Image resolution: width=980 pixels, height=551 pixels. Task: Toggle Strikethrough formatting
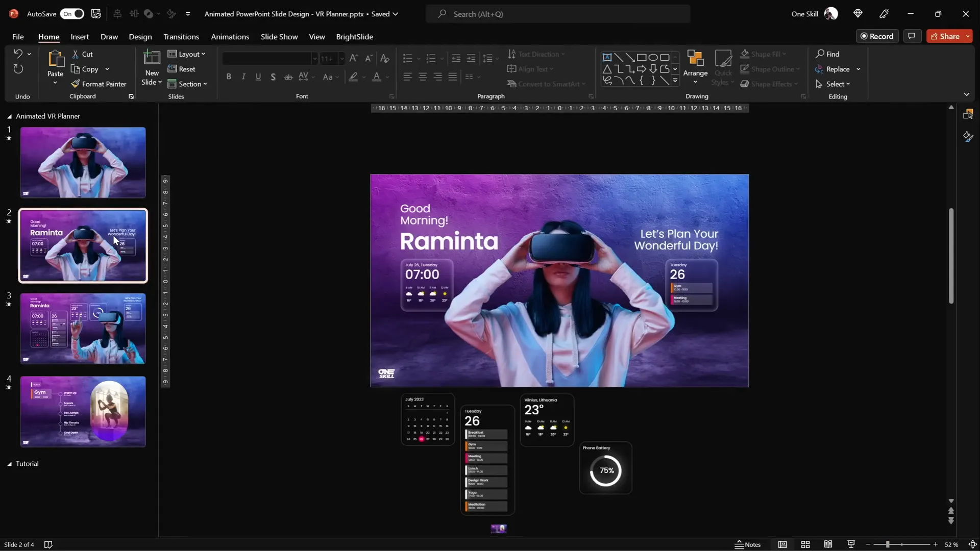point(288,77)
